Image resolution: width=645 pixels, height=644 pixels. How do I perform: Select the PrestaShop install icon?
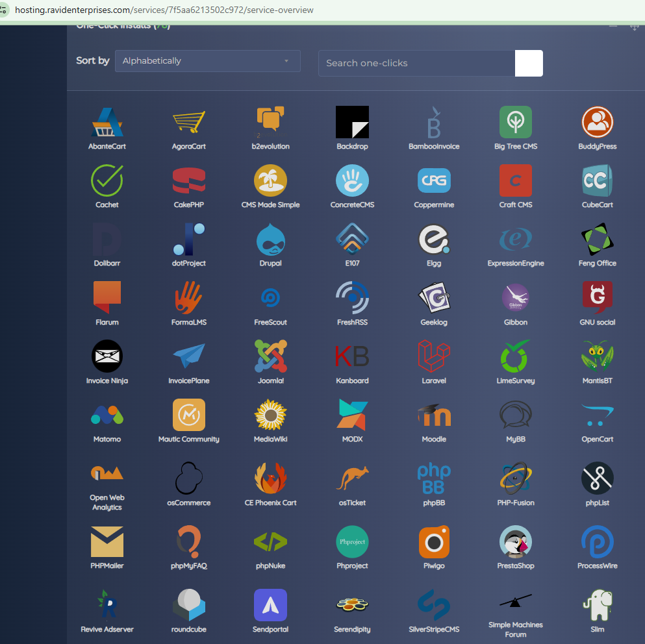(515, 541)
